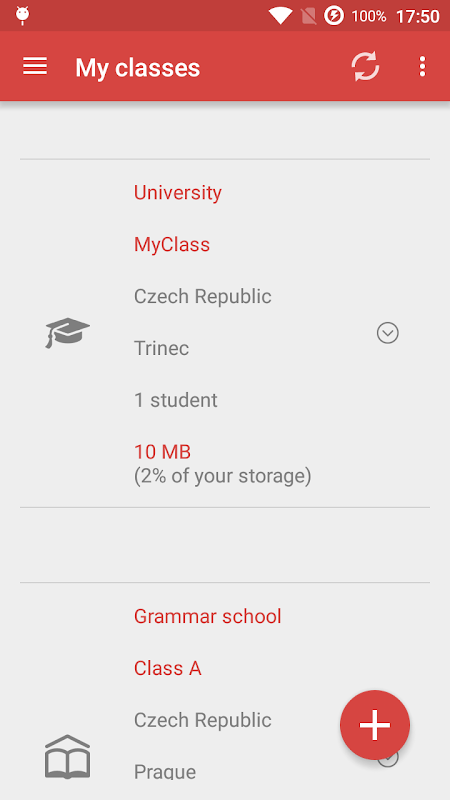
Task: Expand the Class A card chevron
Action: coord(388,758)
